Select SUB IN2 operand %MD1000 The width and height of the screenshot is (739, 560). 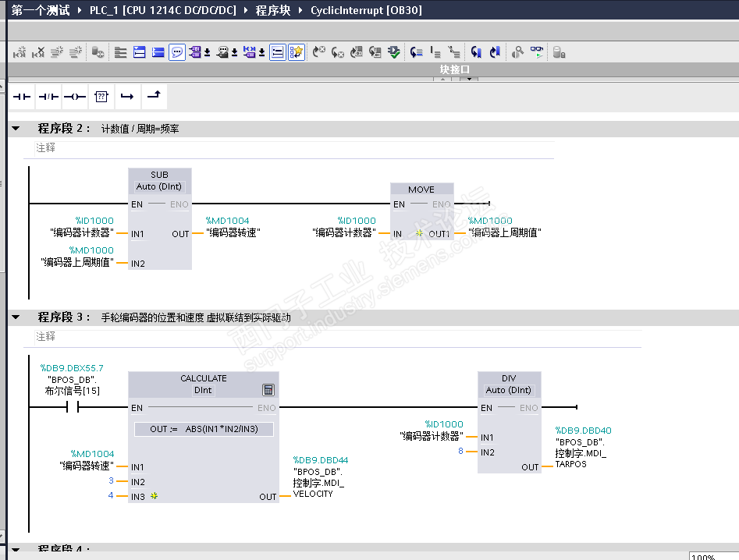[x=91, y=250]
